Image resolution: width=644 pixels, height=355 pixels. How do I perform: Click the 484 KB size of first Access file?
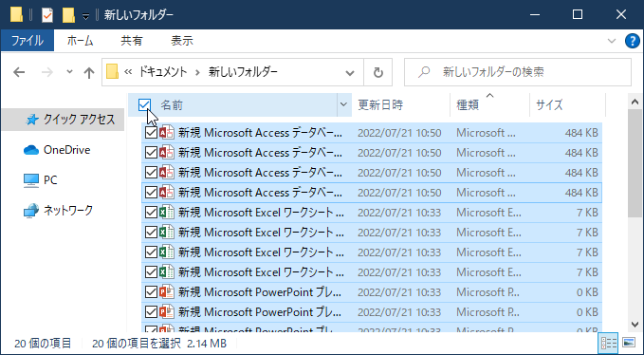tap(581, 133)
